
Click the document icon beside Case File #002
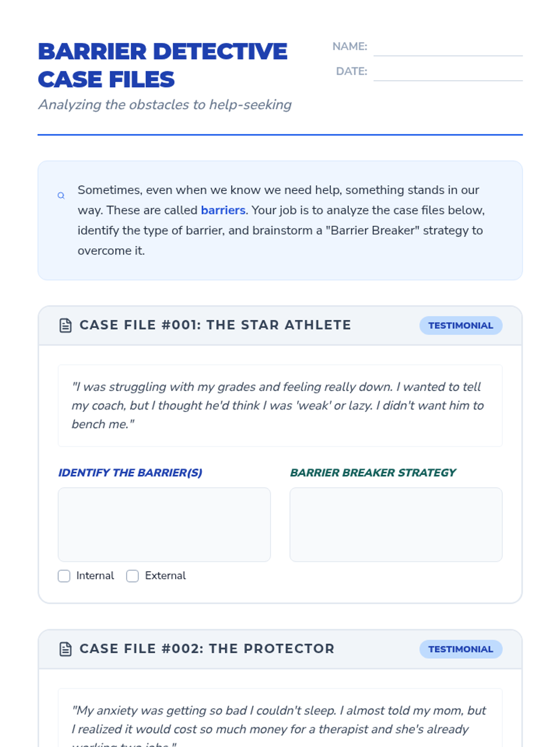pyautogui.click(x=66, y=649)
